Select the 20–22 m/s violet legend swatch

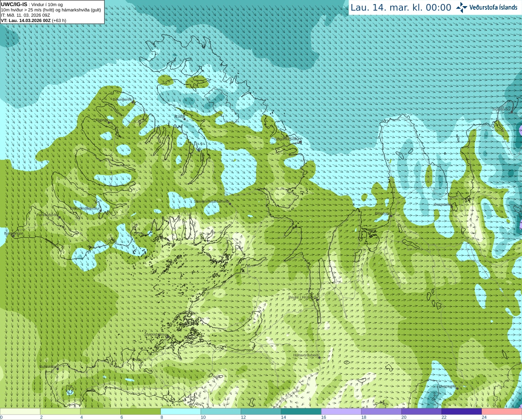coord(422,411)
